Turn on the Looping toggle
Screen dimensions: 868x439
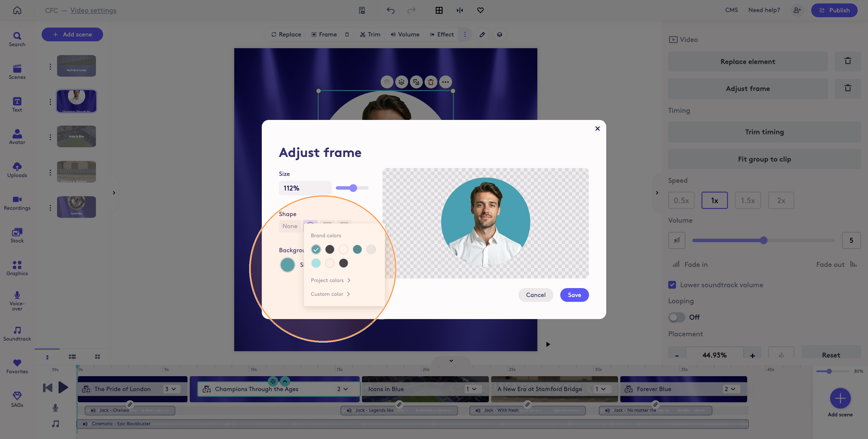point(677,317)
